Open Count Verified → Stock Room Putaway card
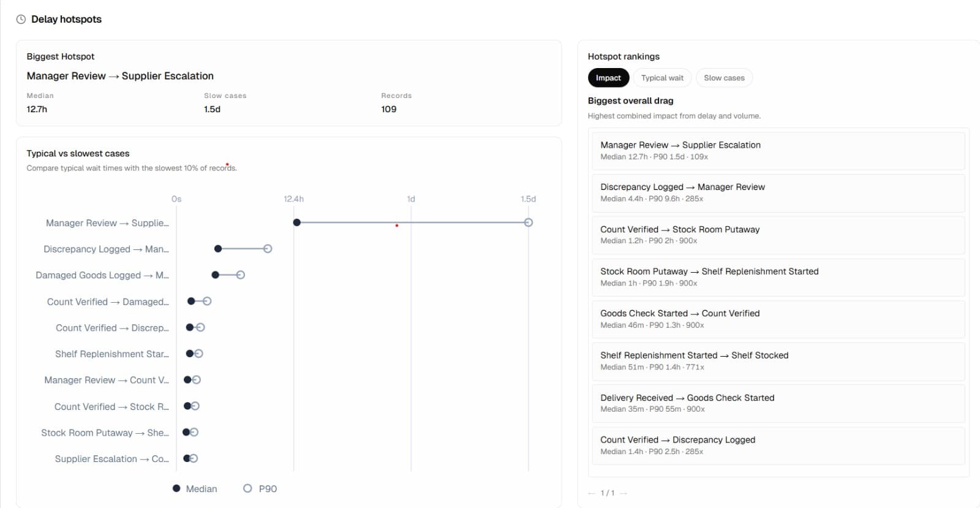The height and width of the screenshot is (508, 980). point(778,235)
